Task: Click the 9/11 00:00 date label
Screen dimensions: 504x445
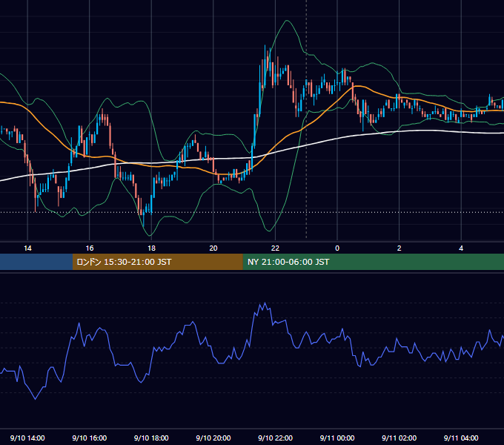Action: pos(337,438)
